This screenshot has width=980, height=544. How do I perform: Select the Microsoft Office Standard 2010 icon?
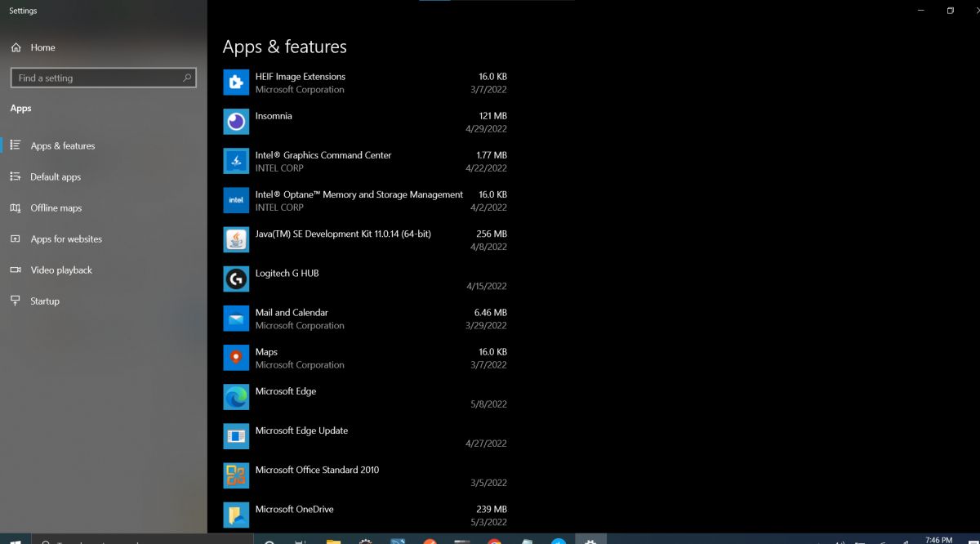click(x=236, y=475)
